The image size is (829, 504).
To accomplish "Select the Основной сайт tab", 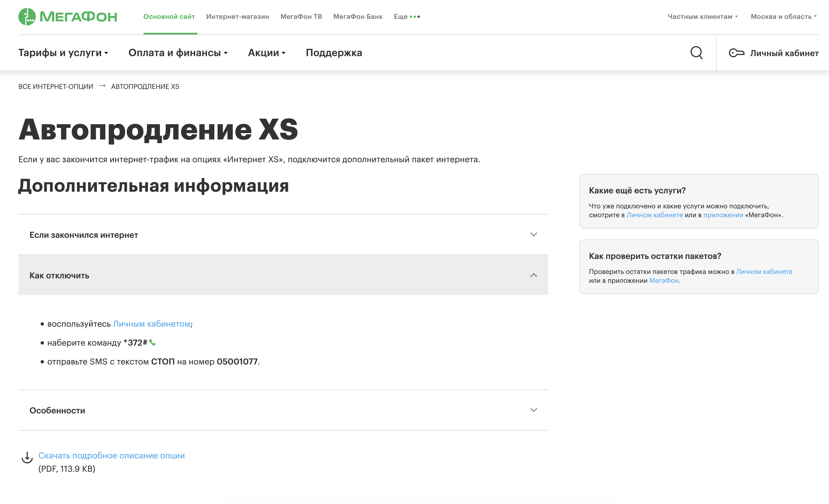I will click(x=169, y=16).
